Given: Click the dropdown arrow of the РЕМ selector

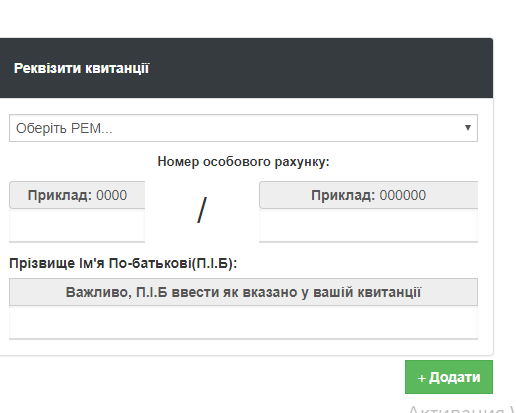Looking at the screenshot, I should point(468,128).
